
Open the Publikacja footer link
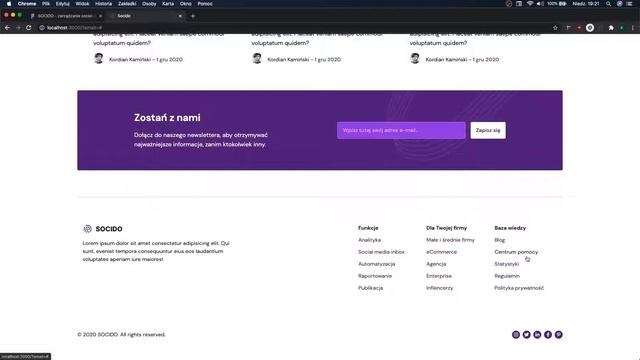(370, 288)
